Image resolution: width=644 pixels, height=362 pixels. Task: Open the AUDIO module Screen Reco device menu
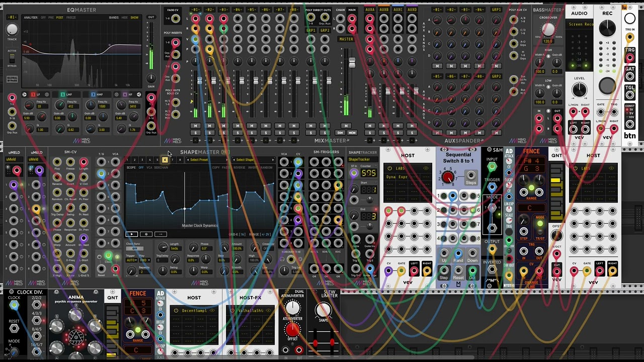[x=579, y=24]
